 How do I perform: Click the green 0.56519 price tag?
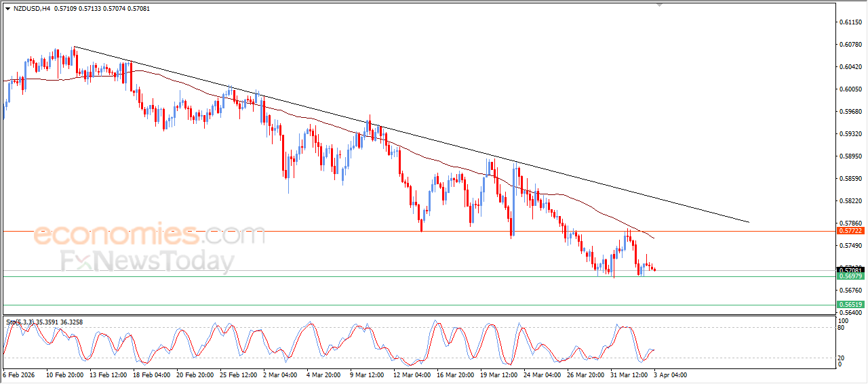pos(850,305)
